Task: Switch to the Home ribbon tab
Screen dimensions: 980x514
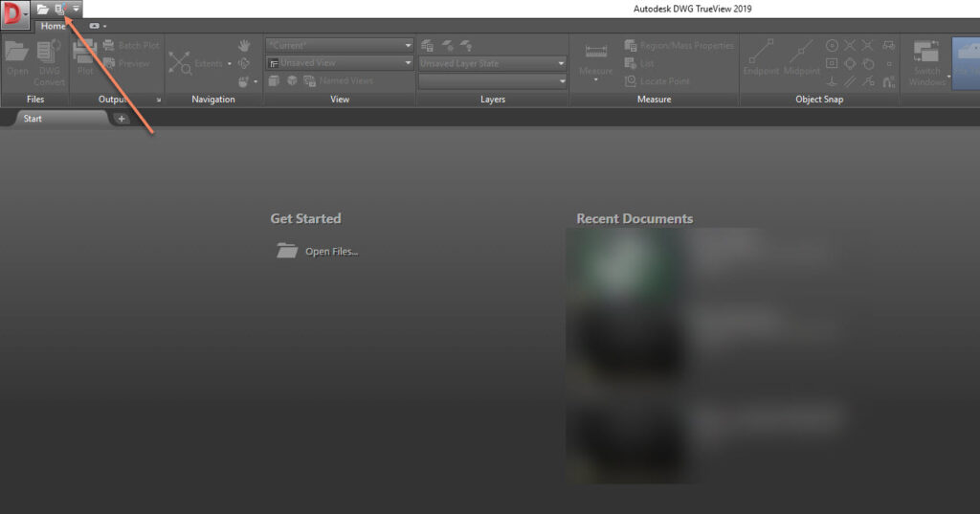Action: (x=54, y=26)
